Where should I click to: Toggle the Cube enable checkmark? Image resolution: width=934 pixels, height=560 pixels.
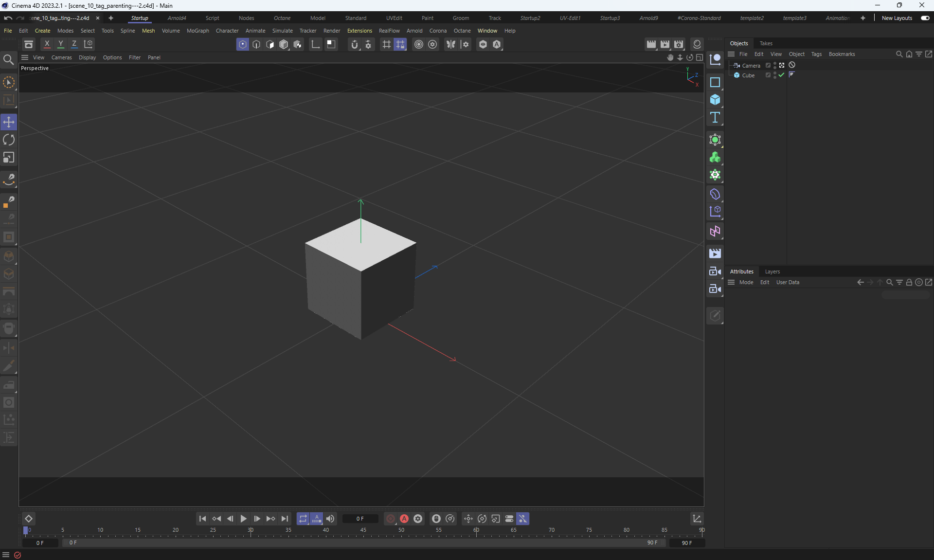781,75
